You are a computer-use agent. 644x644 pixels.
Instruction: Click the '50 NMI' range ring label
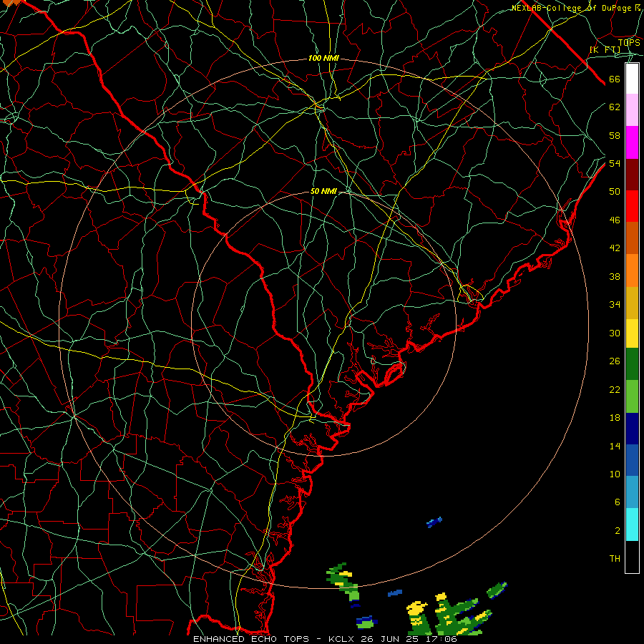click(323, 191)
